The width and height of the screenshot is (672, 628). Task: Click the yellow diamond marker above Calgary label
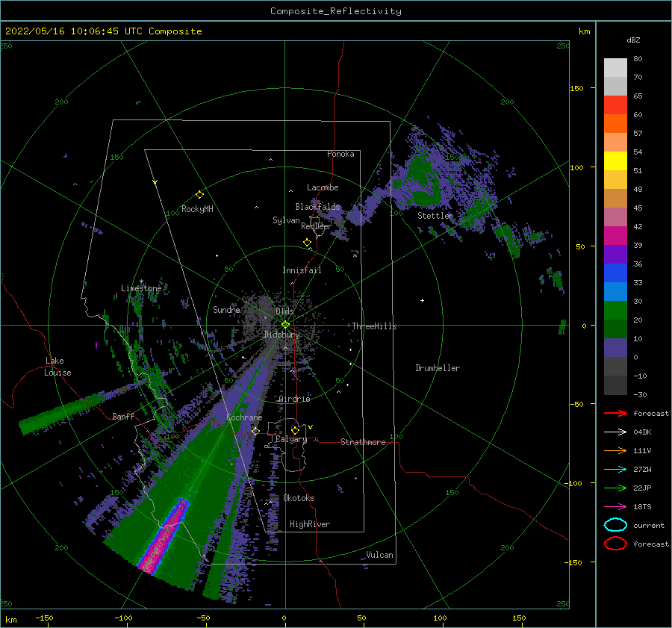pos(295,430)
